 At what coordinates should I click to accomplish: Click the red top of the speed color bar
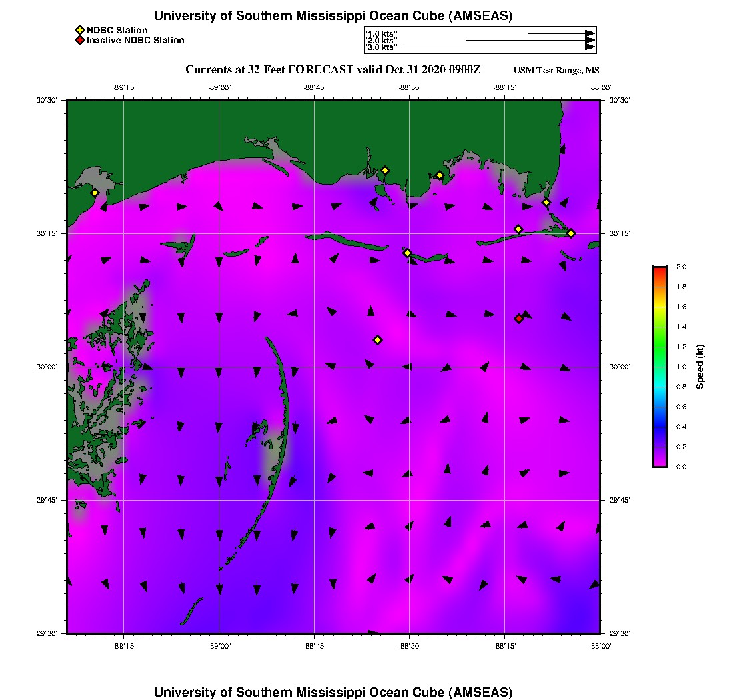[660, 269]
